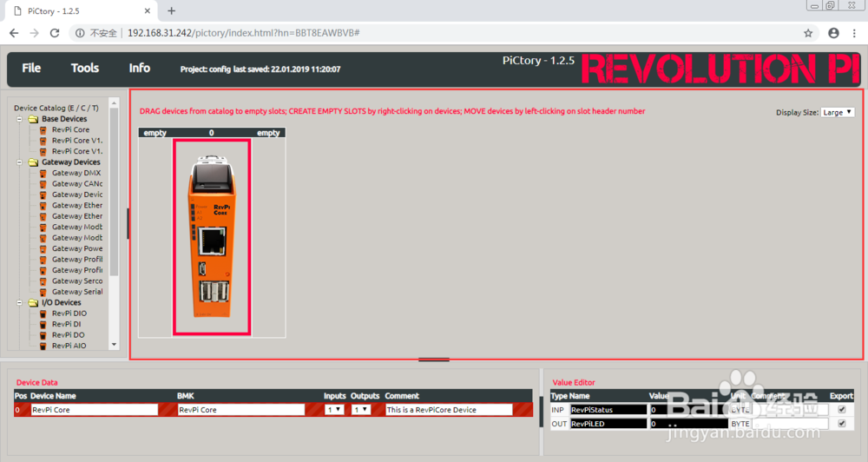Click the Gateway Devices folder icon

coord(33,162)
